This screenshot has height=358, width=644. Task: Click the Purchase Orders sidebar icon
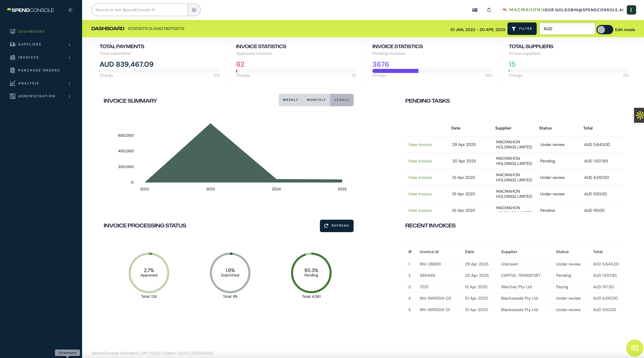click(x=12, y=70)
